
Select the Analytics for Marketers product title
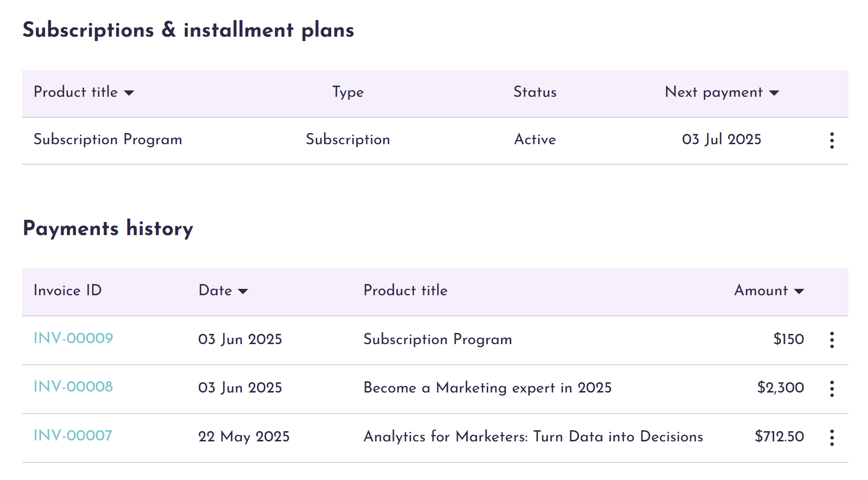coord(533,436)
